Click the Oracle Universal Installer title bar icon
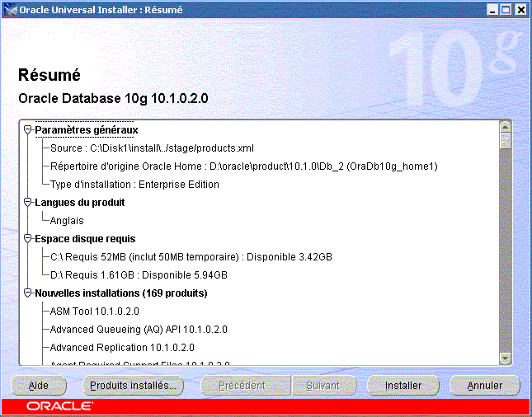 [10, 10]
